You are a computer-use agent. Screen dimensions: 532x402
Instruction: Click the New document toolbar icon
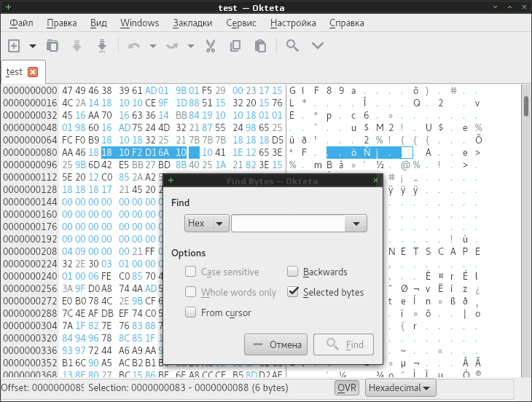[x=14, y=46]
